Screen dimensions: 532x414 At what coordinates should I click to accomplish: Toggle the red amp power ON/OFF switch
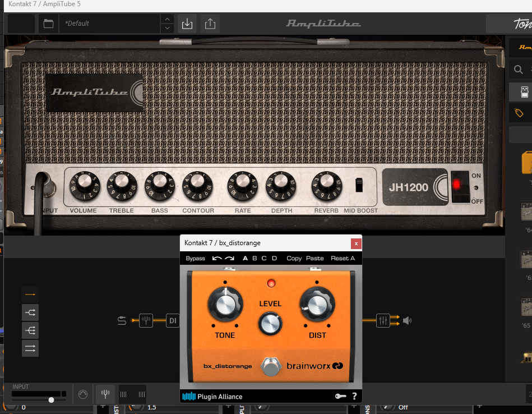tap(460, 186)
